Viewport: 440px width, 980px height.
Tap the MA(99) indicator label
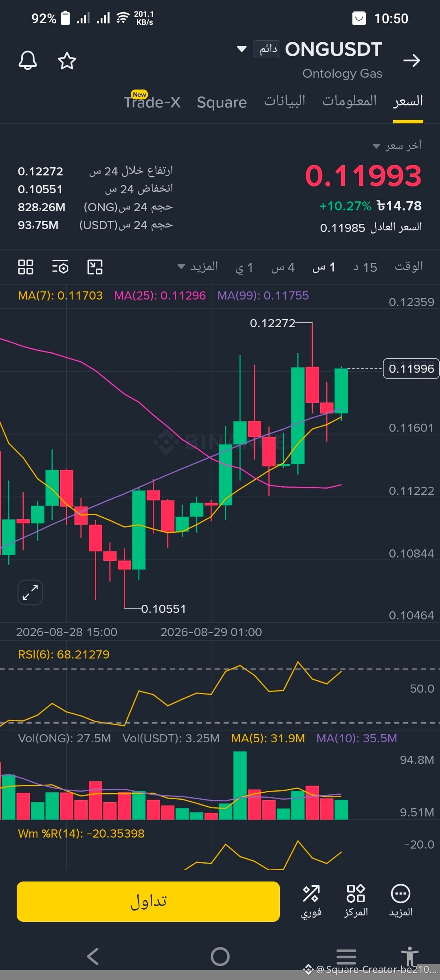click(263, 295)
